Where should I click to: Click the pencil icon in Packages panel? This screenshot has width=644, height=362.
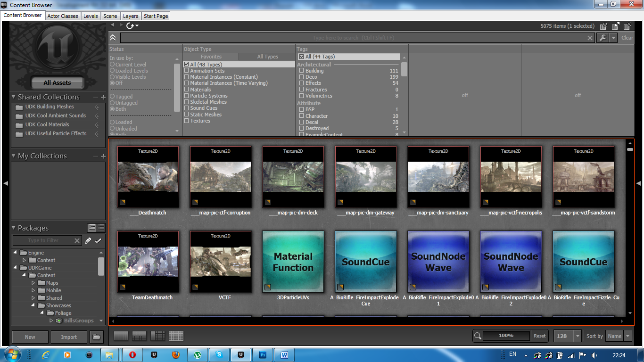88,241
